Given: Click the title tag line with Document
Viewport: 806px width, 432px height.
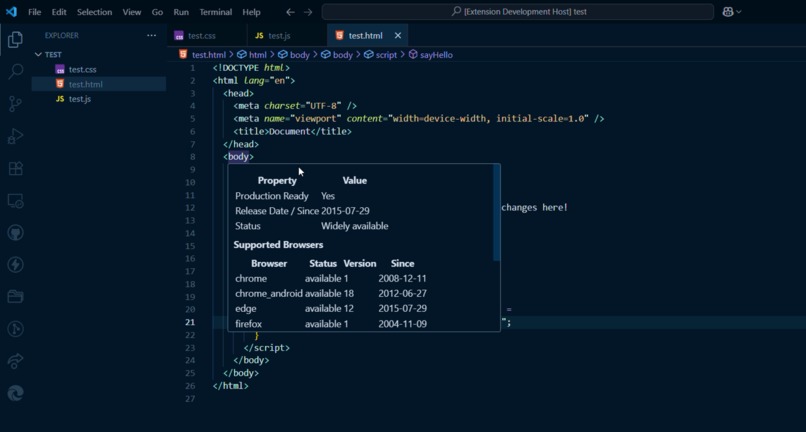Looking at the screenshot, I should click(x=292, y=131).
